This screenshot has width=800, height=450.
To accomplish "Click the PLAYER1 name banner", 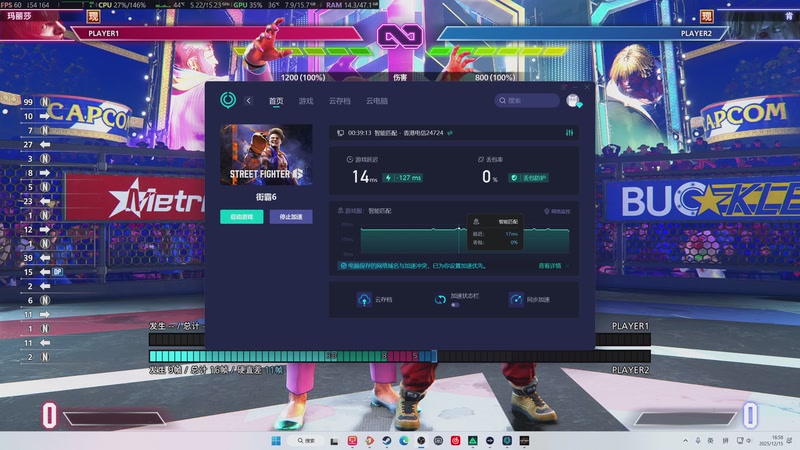I will point(104,33).
